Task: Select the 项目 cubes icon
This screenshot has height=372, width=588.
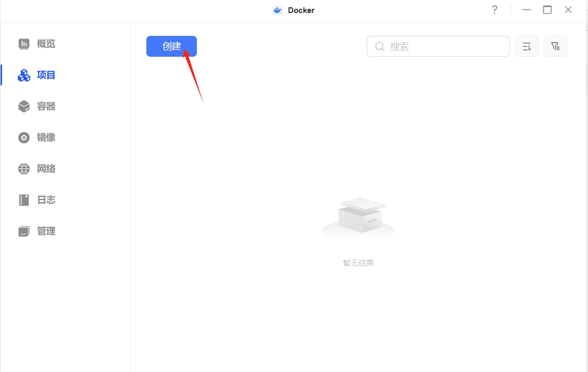Action: 24,75
